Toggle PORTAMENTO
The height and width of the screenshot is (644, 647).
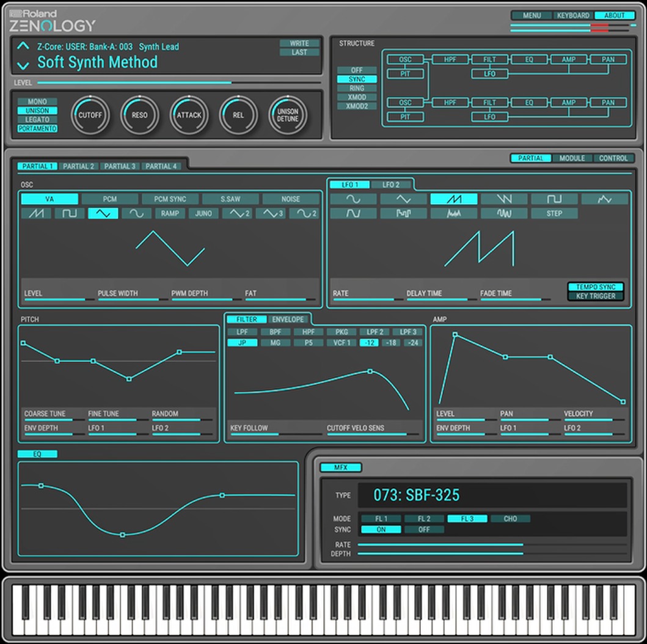click(37, 129)
